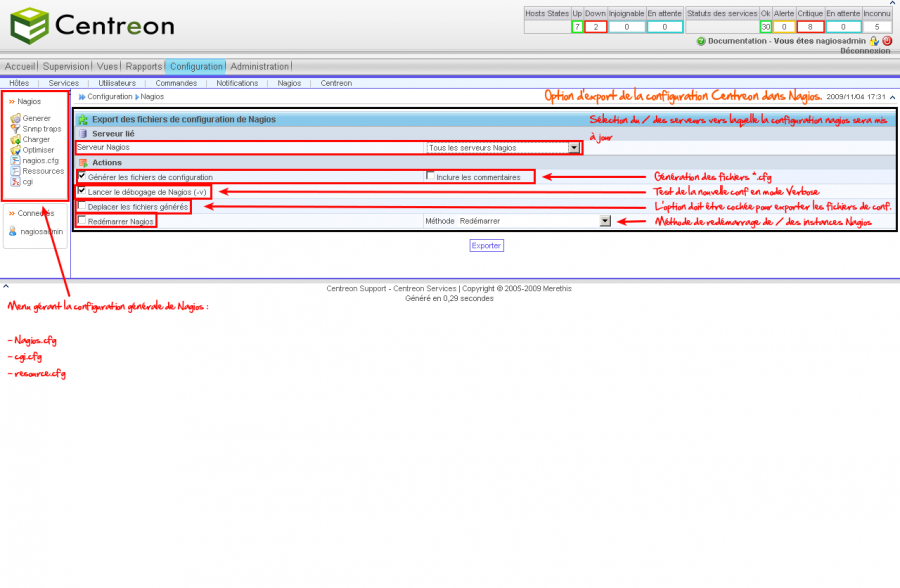This screenshot has height=588, width=900.
Task: Switch to the Supervision tab
Action: [x=66, y=67]
